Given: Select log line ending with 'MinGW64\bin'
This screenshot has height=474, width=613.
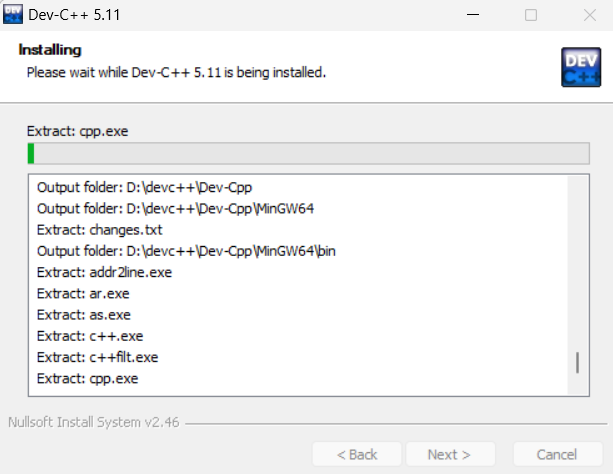Looking at the screenshot, I should point(186,251).
